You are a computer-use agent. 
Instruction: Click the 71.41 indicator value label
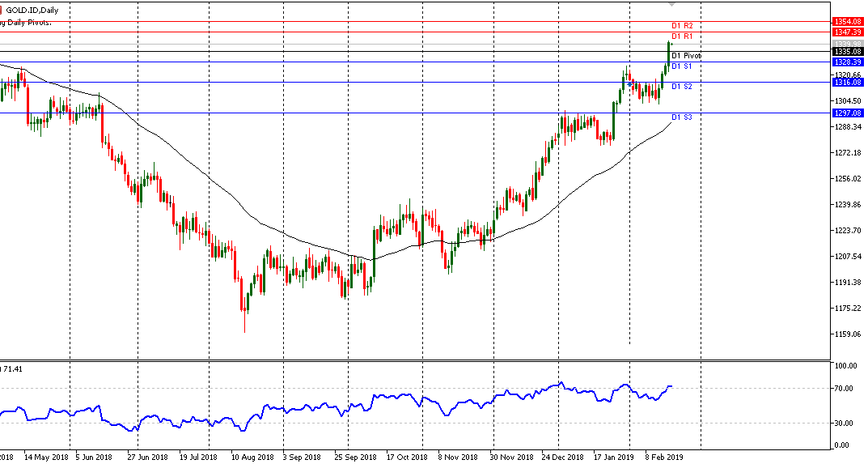coord(13,368)
